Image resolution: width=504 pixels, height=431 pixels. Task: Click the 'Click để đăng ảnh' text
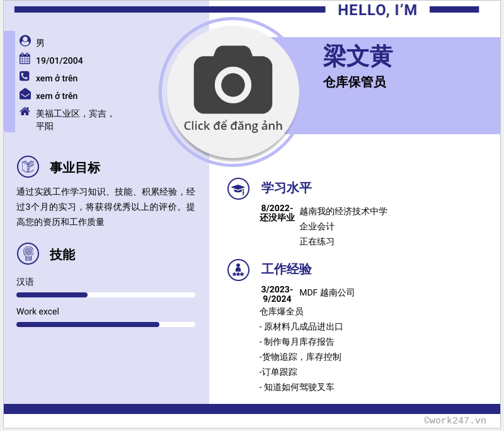click(x=233, y=125)
